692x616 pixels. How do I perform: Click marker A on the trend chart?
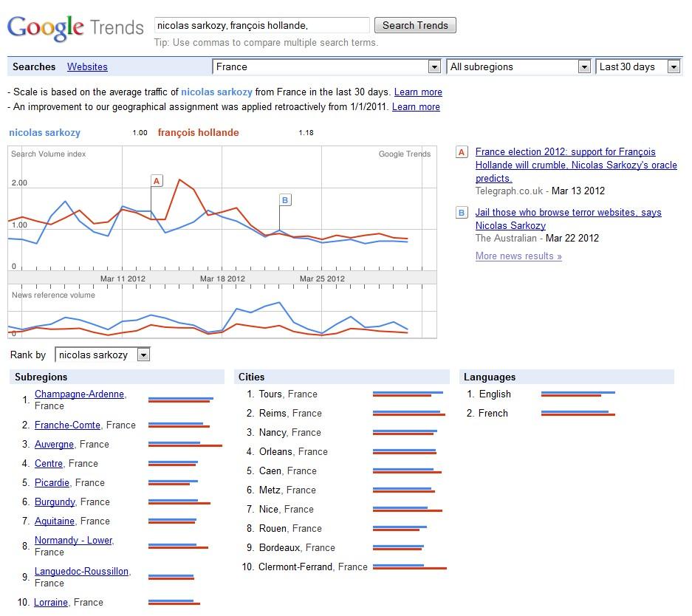coord(156,179)
